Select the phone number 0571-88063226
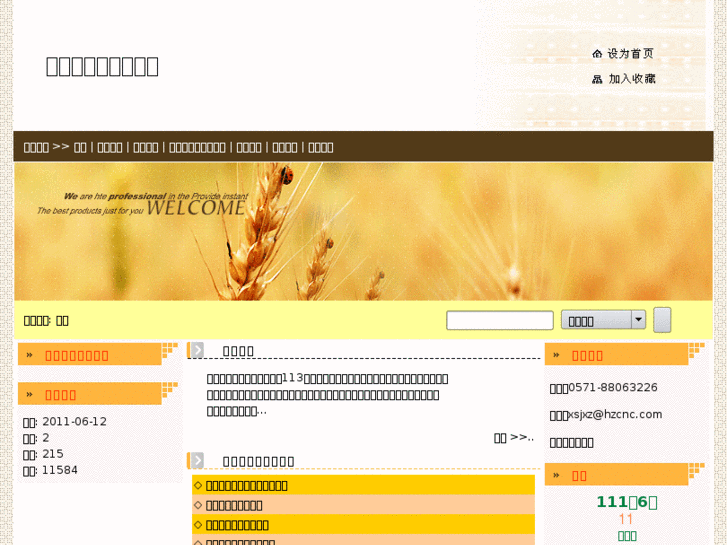The image size is (727, 545). (x=613, y=387)
